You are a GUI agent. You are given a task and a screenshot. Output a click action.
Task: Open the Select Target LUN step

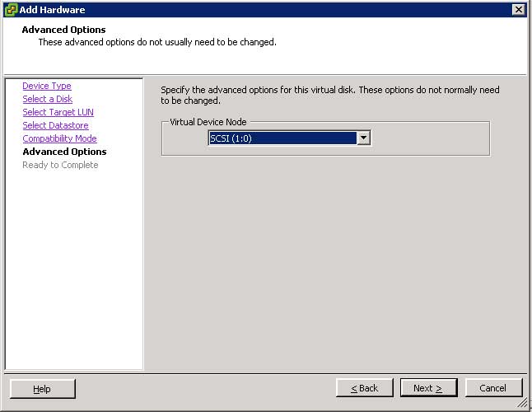(58, 112)
